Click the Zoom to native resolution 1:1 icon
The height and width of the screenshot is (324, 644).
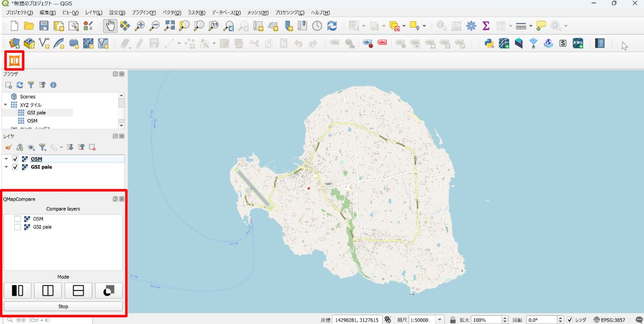(x=214, y=26)
